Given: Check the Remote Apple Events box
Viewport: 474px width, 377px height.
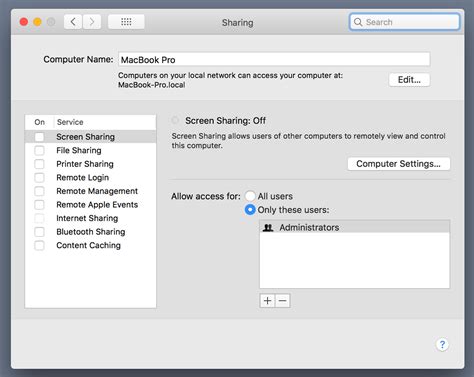Looking at the screenshot, I should tap(39, 205).
